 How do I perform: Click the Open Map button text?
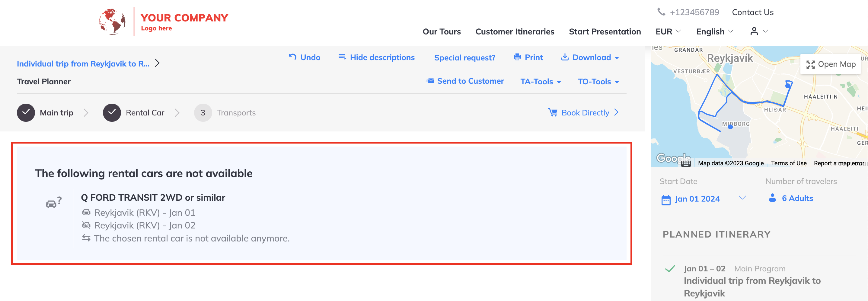point(837,64)
